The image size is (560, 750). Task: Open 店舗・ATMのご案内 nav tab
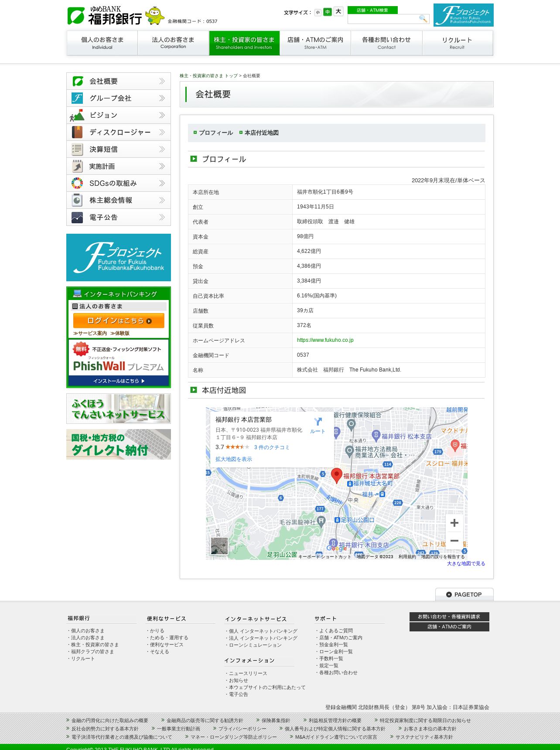tap(315, 43)
